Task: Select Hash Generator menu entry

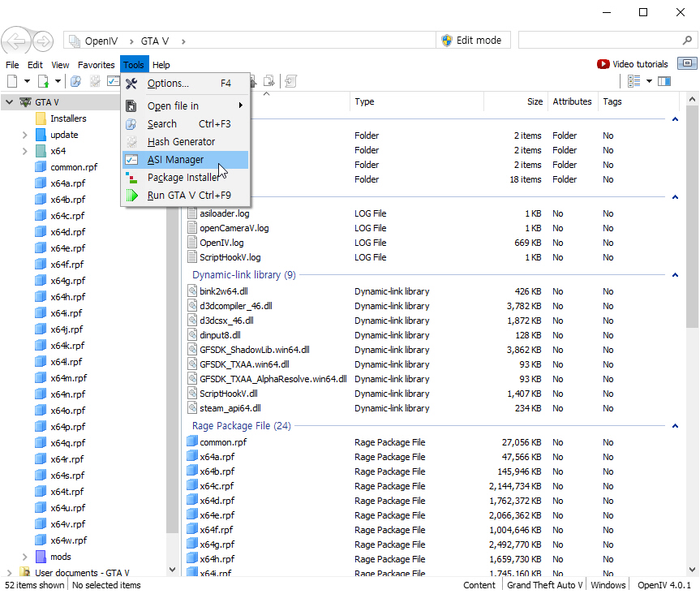Action: [185, 142]
